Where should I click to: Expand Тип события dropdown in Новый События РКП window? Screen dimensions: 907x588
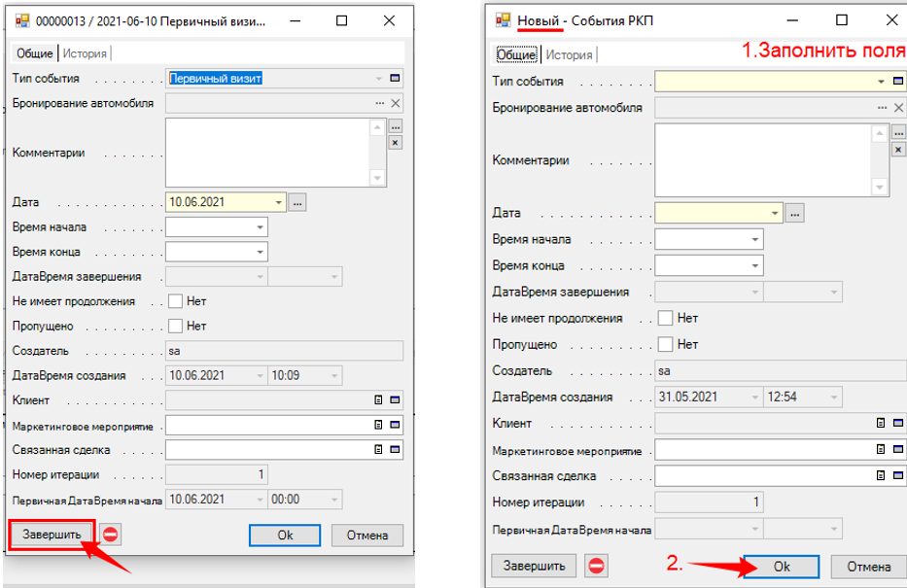[882, 82]
